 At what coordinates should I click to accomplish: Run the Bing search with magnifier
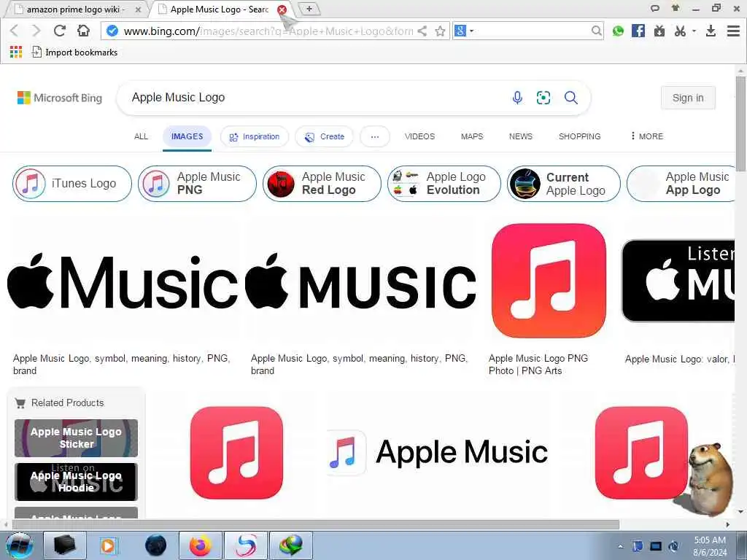tap(570, 98)
